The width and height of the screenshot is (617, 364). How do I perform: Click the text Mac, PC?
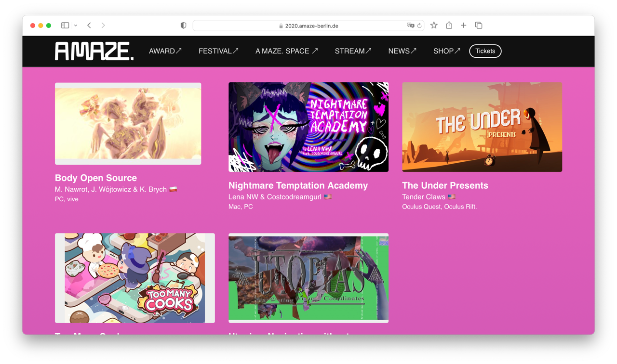(241, 207)
